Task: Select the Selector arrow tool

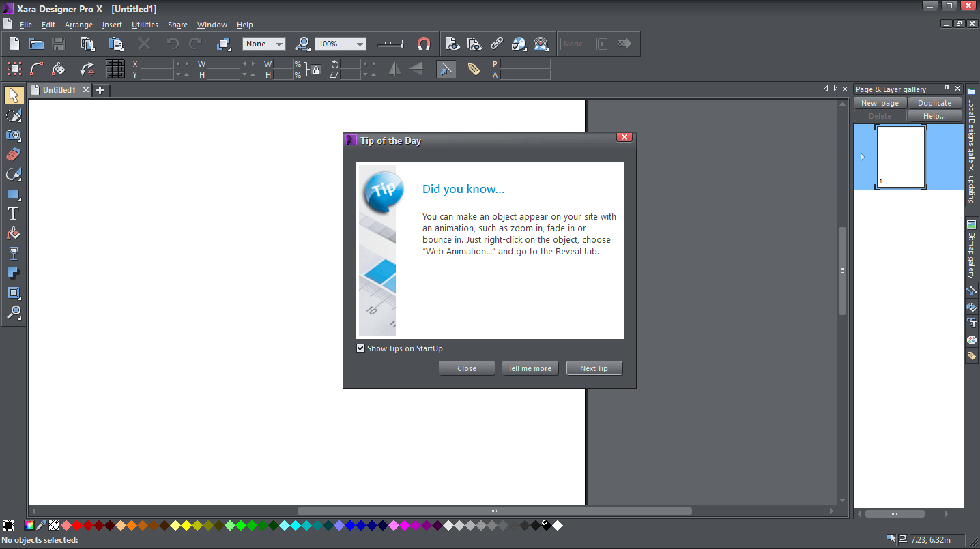Action: [x=13, y=95]
